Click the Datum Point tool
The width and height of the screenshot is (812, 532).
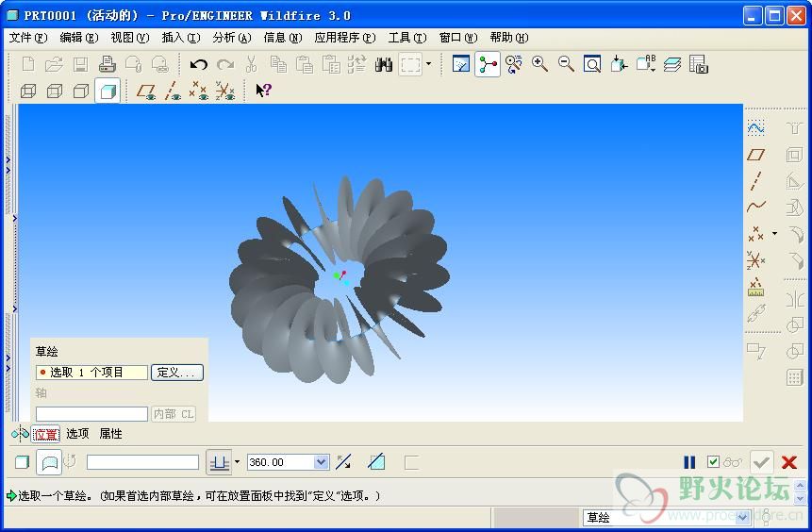pyautogui.click(x=755, y=234)
